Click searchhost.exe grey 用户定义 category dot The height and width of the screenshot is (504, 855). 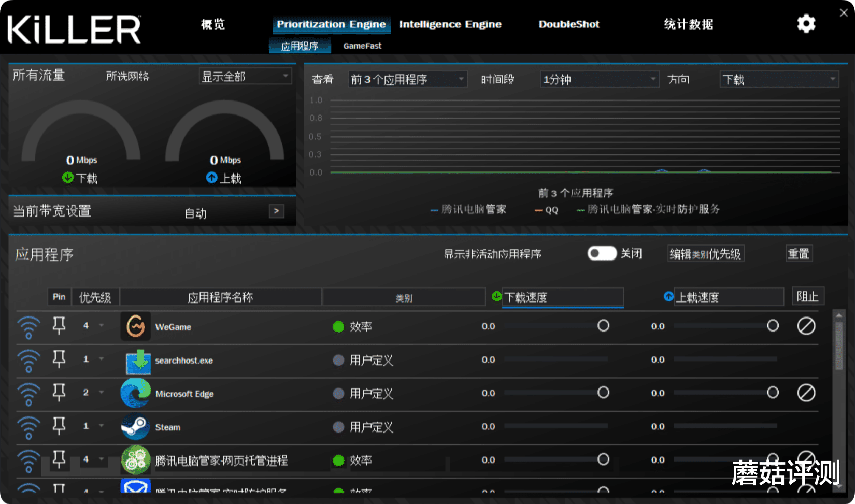pyautogui.click(x=338, y=360)
